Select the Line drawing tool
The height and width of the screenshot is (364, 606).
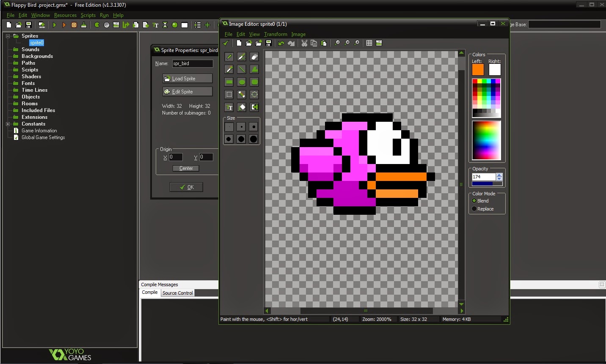click(x=242, y=69)
